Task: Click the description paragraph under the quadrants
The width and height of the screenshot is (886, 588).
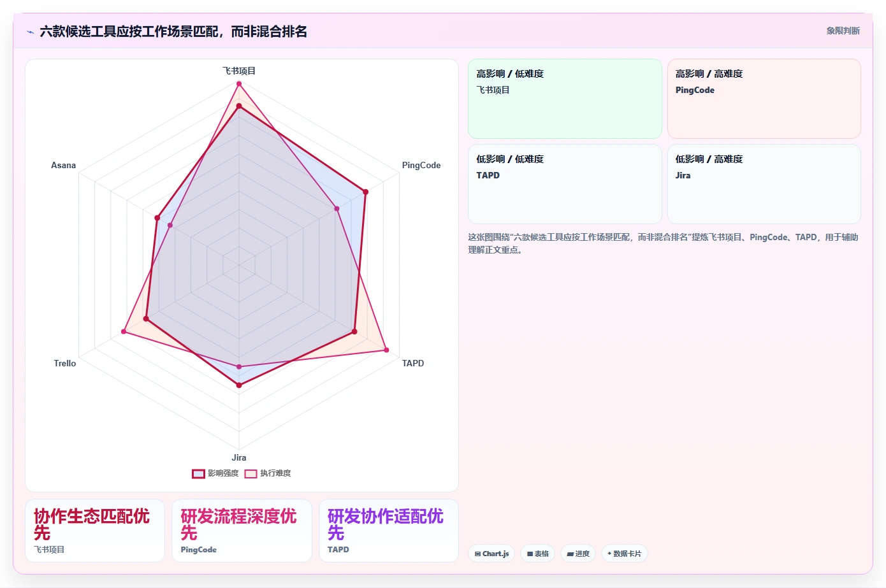Action: click(x=664, y=243)
